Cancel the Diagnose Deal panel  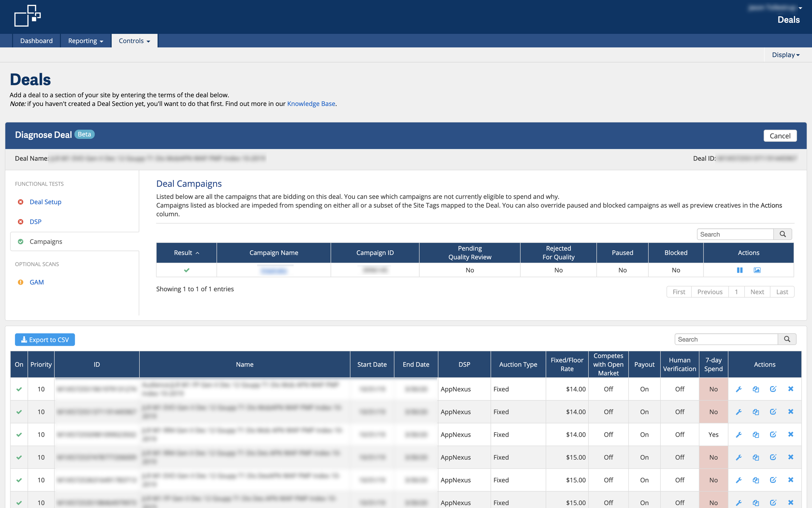coord(780,136)
